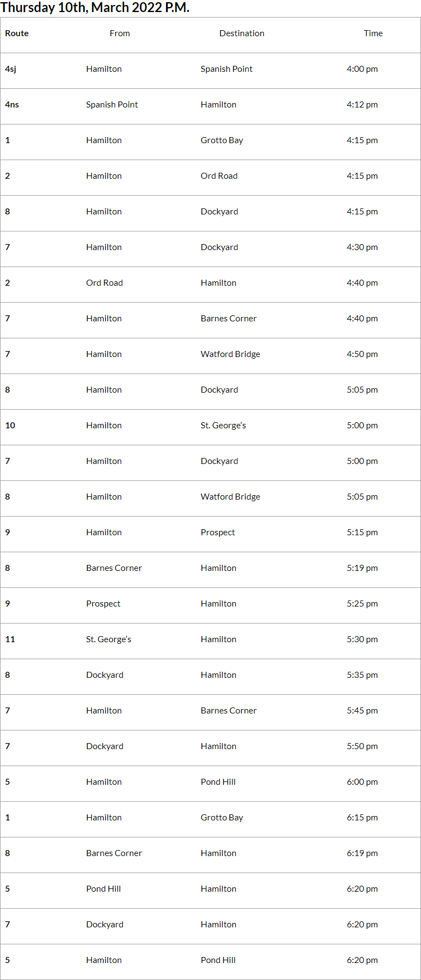Screen dimensions: 421x980
Task: Click the 4:00 pm time cell
Action: pos(362,69)
